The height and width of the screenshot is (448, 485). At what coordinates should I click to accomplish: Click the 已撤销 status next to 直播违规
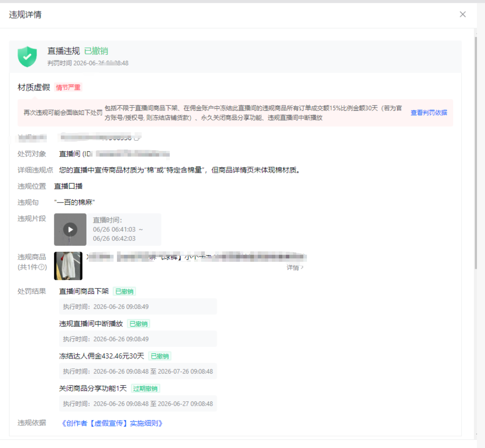coord(96,51)
